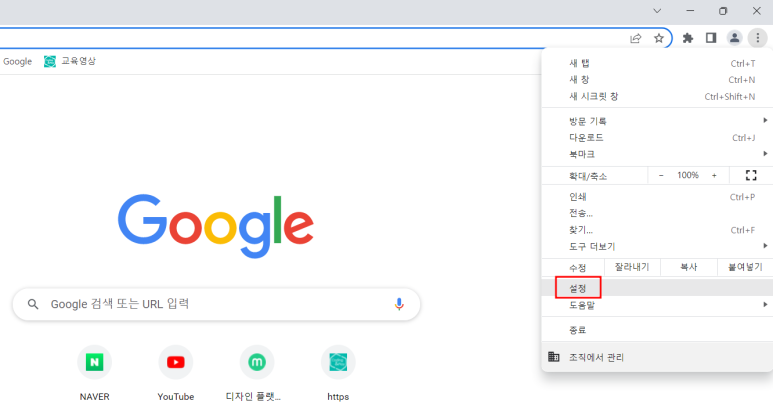Click the 복사 button

689,267
